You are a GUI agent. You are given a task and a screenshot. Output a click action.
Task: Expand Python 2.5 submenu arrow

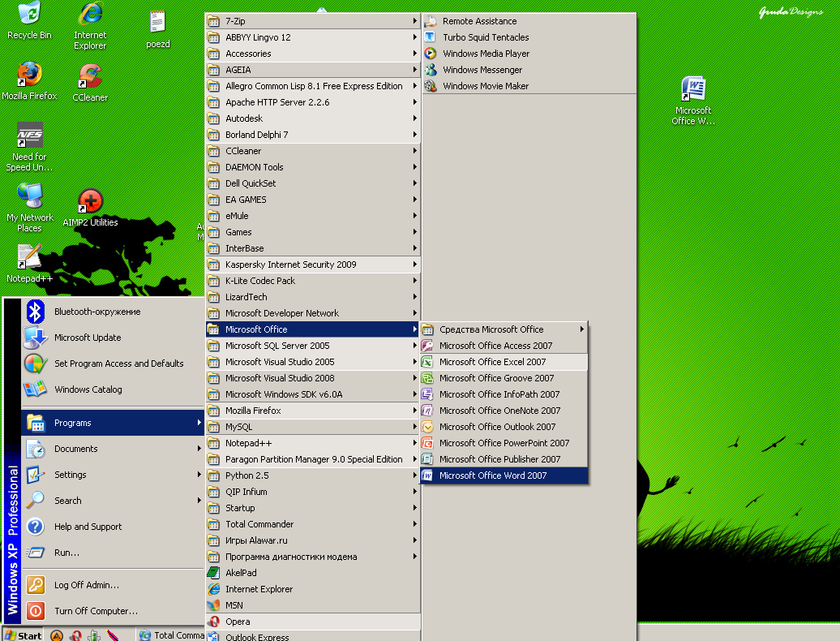414,475
